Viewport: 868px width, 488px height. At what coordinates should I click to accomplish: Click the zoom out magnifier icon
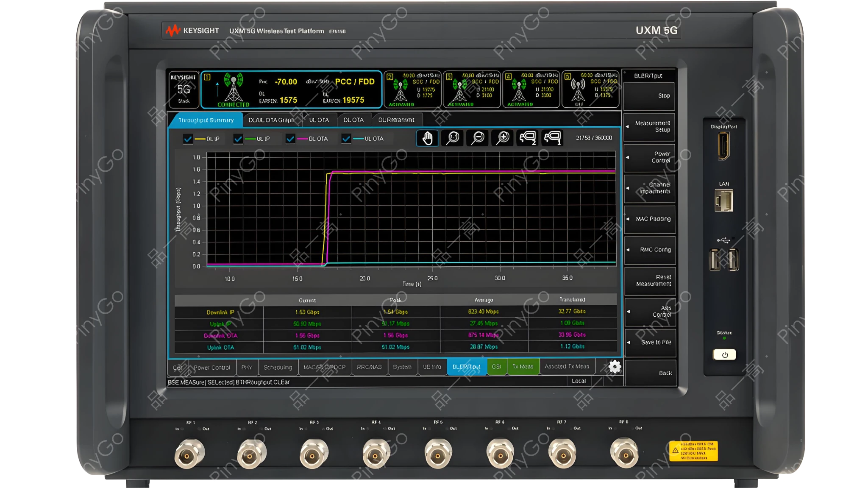click(478, 138)
